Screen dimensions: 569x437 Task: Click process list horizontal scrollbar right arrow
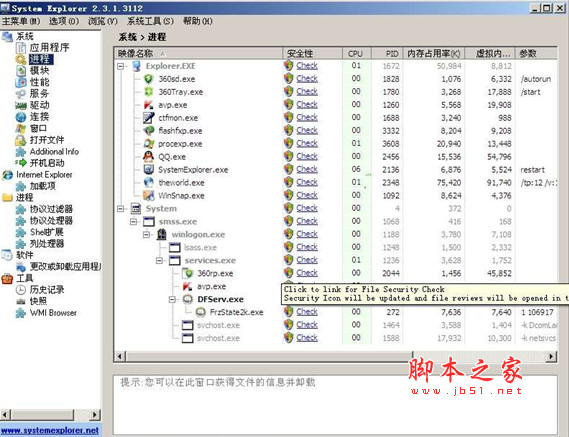pos(551,356)
